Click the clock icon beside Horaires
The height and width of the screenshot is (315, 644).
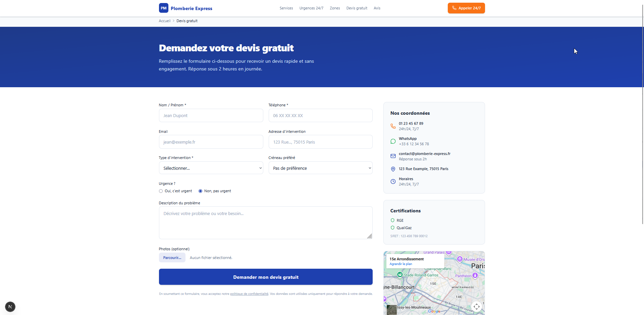tap(393, 181)
